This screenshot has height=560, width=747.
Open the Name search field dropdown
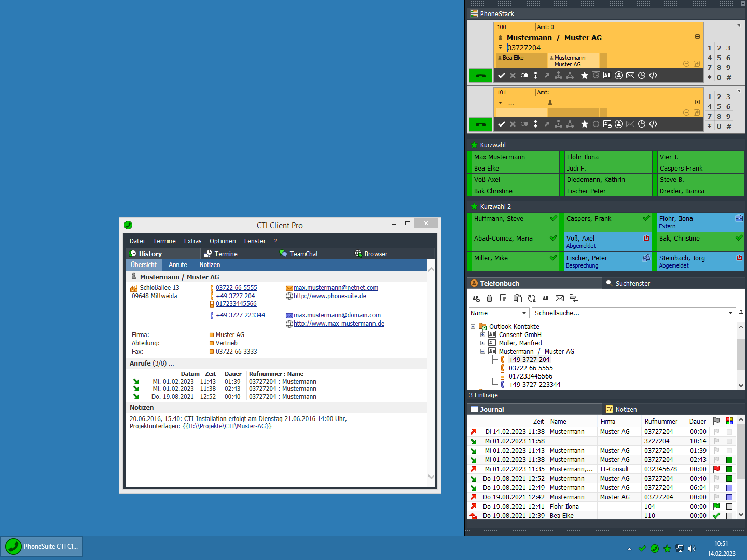coord(524,313)
